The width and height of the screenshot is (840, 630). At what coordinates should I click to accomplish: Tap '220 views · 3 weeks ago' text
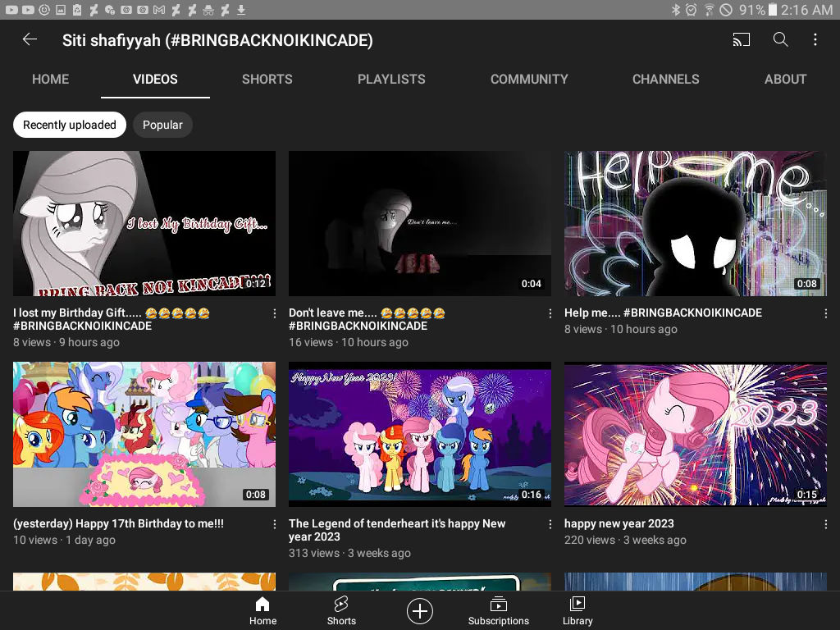coord(624,540)
